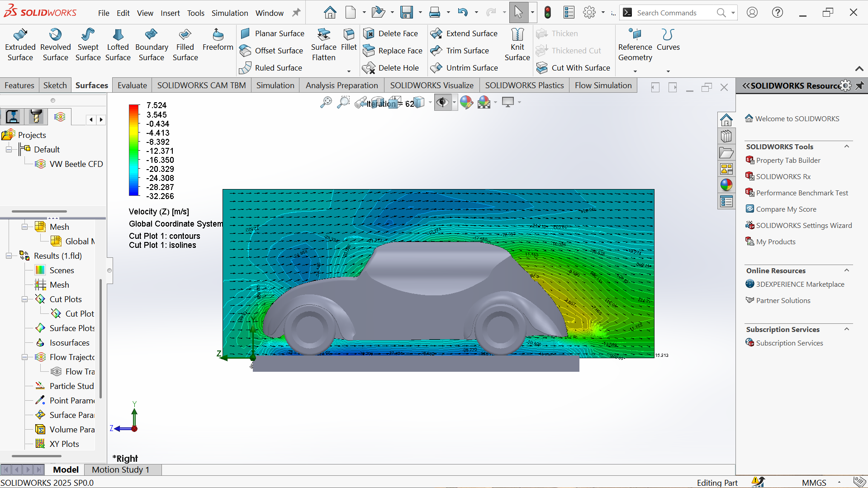Screen dimensions: 868x488
Task: Apply the Fillet tool
Action: click(x=349, y=40)
